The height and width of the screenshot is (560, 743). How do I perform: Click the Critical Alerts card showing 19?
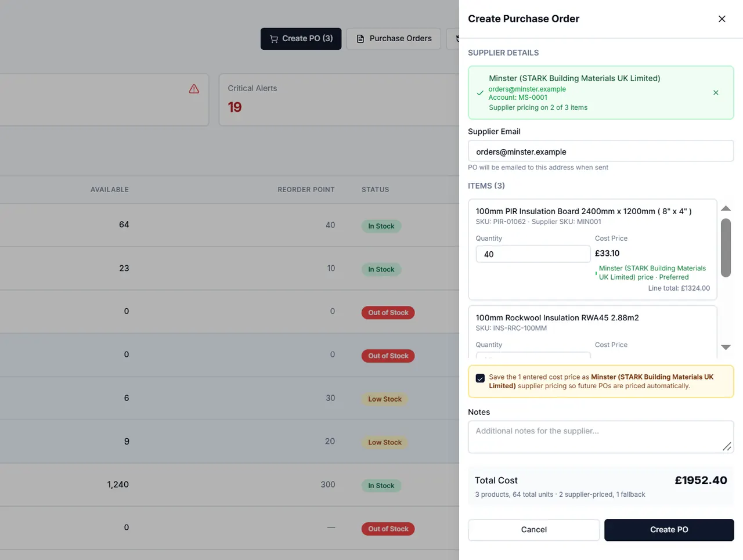(338, 99)
